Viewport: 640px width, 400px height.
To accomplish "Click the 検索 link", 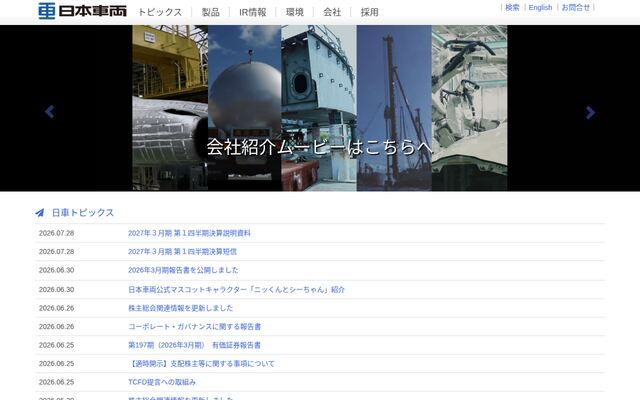I will [512, 7].
